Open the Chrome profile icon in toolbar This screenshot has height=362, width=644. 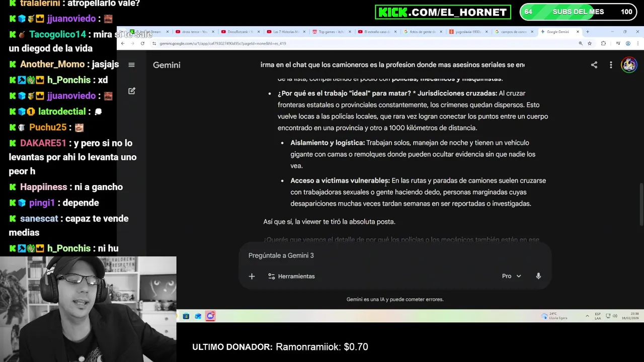[x=628, y=43]
